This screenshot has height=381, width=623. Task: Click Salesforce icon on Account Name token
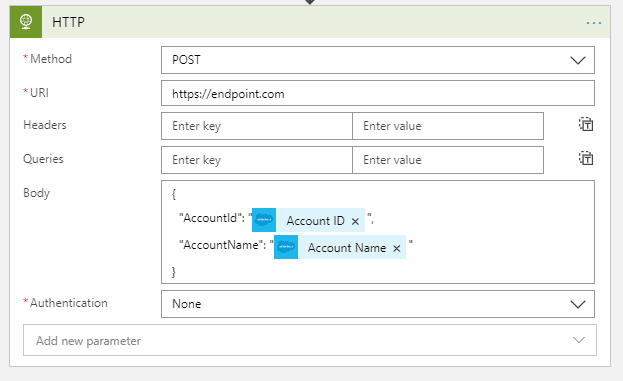tap(286, 247)
